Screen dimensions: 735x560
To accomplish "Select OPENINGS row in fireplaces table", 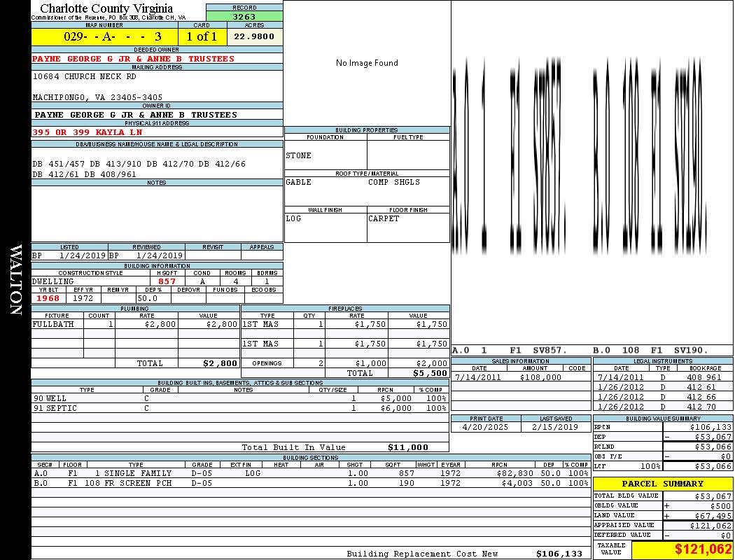I will tap(346, 363).
